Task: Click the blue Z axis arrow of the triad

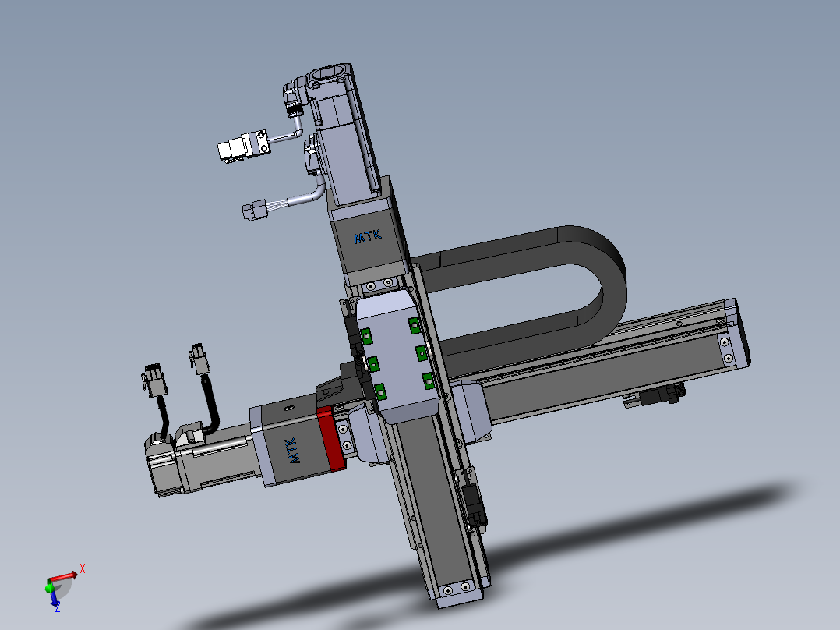Action: click(x=54, y=600)
